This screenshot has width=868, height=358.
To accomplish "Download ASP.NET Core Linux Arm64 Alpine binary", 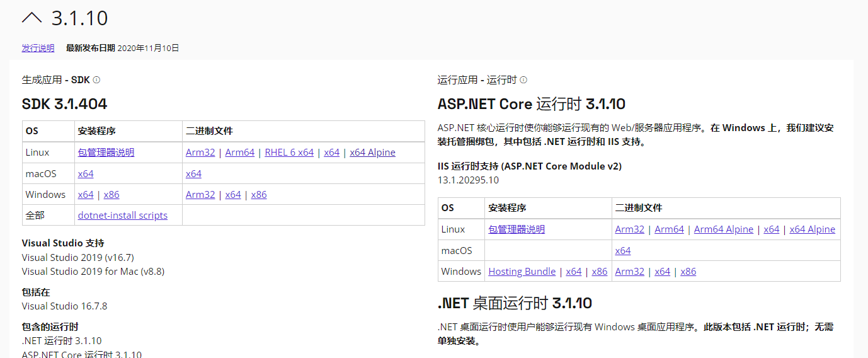I will click(x=724, y=229).
